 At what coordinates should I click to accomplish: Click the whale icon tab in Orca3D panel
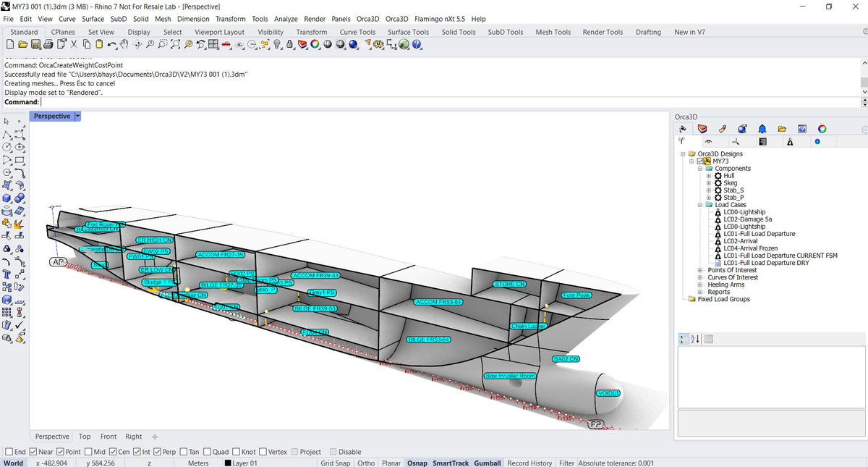682,128
